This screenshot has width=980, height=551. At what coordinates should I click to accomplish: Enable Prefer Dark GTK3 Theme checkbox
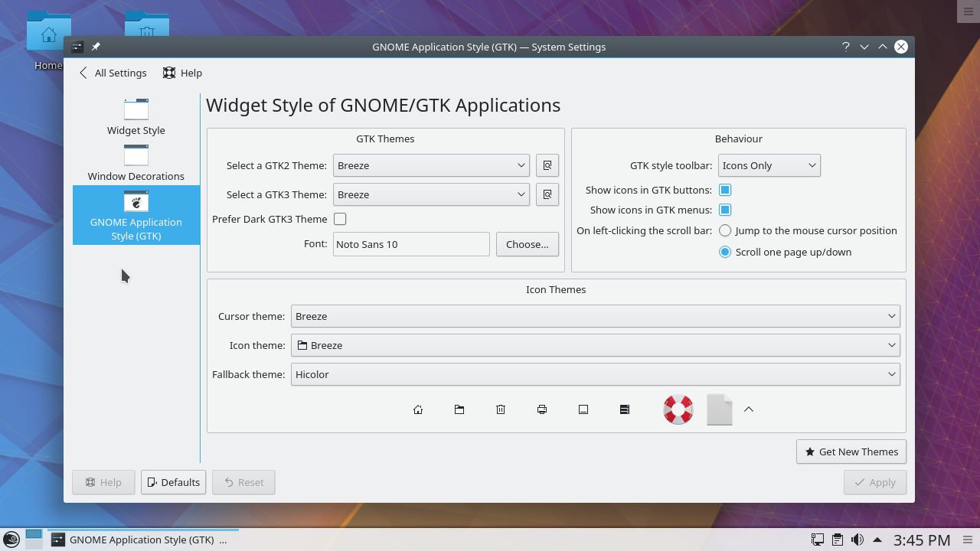click(340, 219)
